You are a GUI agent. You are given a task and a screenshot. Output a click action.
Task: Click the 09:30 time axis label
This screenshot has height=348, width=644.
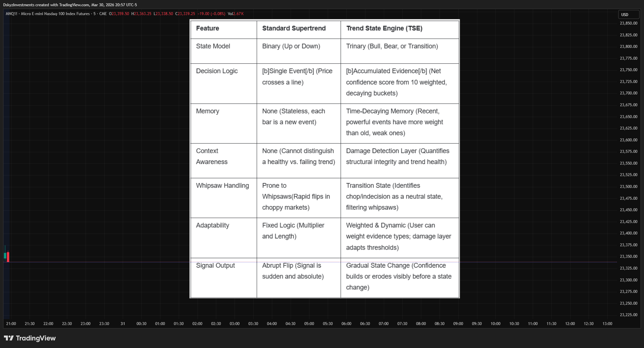[477, 324]
